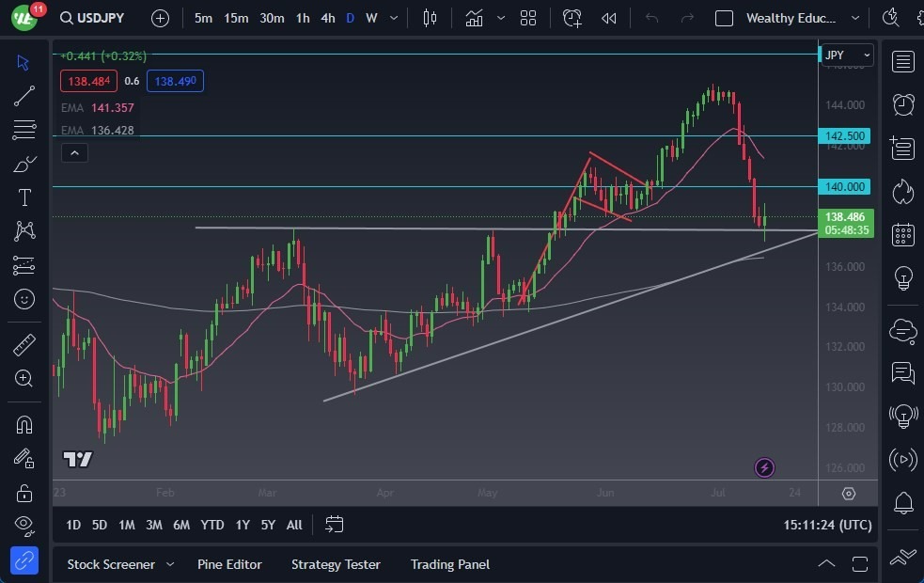
Task: Toggle magnet mode on the left toolbar
Action: [x=24, y=424]
